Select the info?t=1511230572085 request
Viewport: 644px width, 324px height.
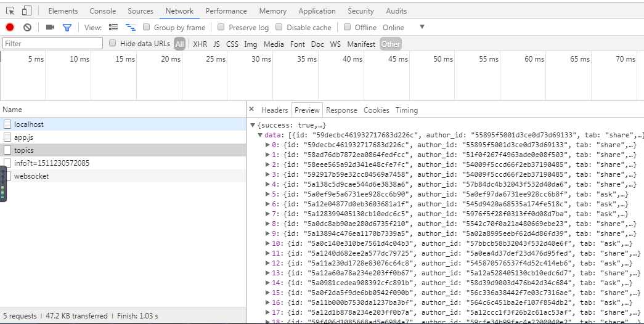click(x=123, y=163)
